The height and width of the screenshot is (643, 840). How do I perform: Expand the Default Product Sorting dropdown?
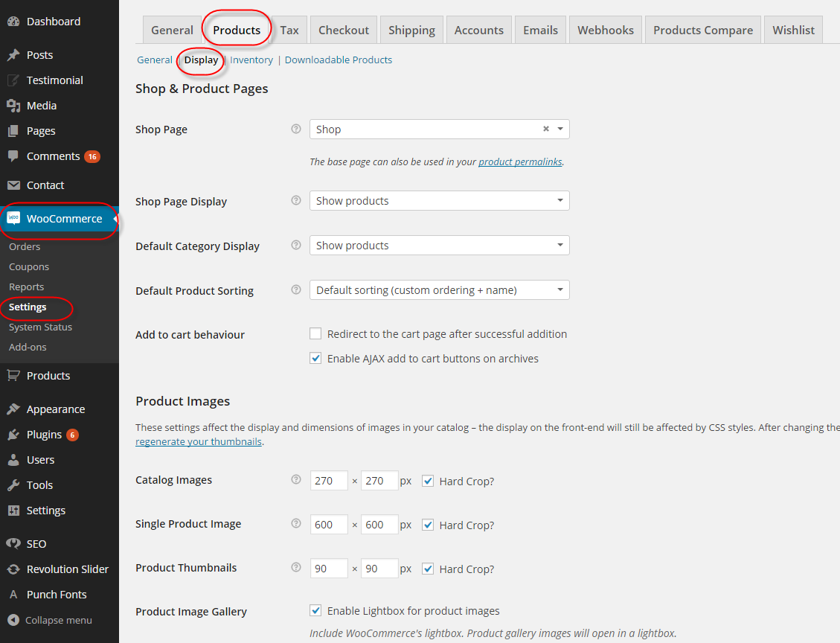(439, 290)
